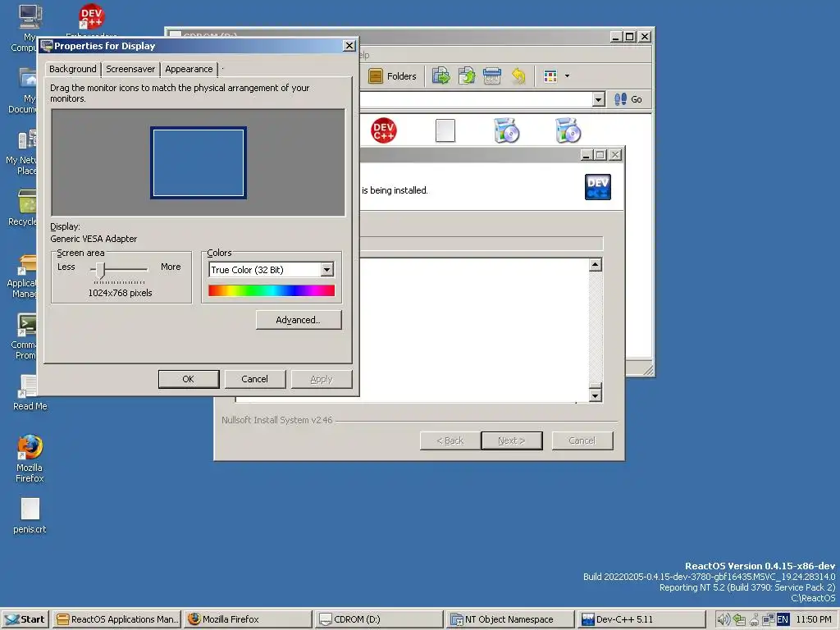Click the yellow Undo arrow in CDROM toolbar
The height and width of the screenshot is (630, 840).
(x=518, y=76)
